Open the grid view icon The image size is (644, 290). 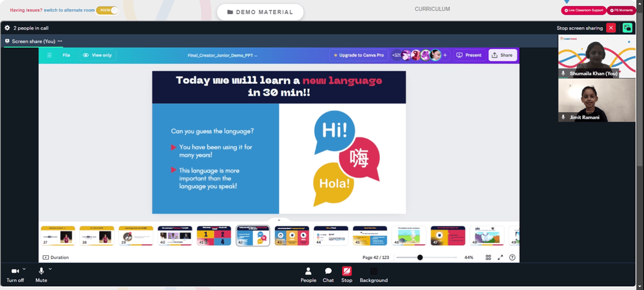coord(488,258)
